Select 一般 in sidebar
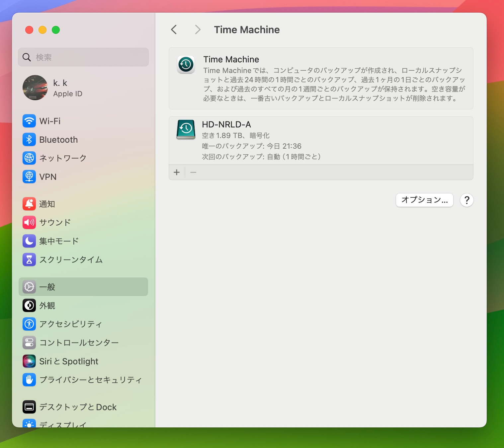This screenshot has width=504, height=448. (83, 287)
